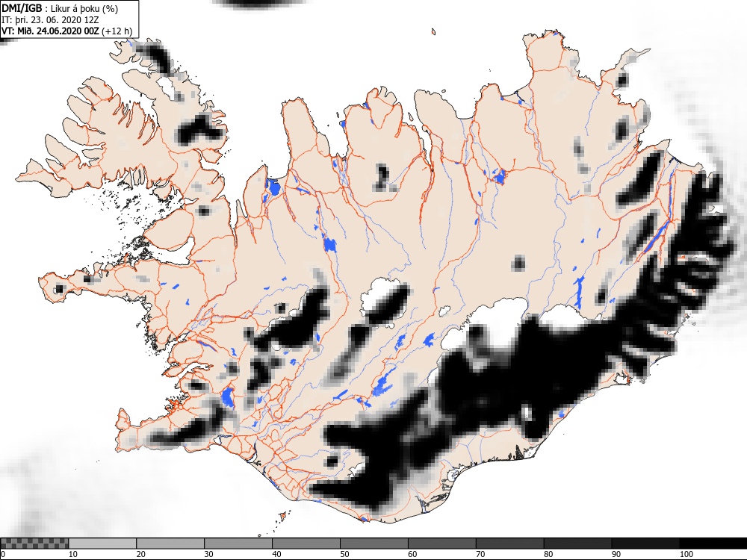The image size is (747, 560).
Task: Click the 'VT: Mið. 24.06.2020 00Z' valid time text
Action: click(50, 31)
